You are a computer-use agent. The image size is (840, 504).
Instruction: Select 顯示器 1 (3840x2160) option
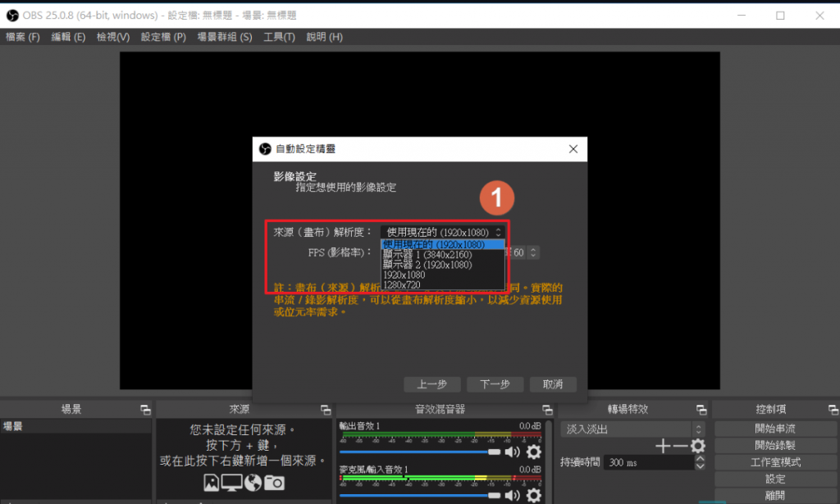(x=442, y=255)
